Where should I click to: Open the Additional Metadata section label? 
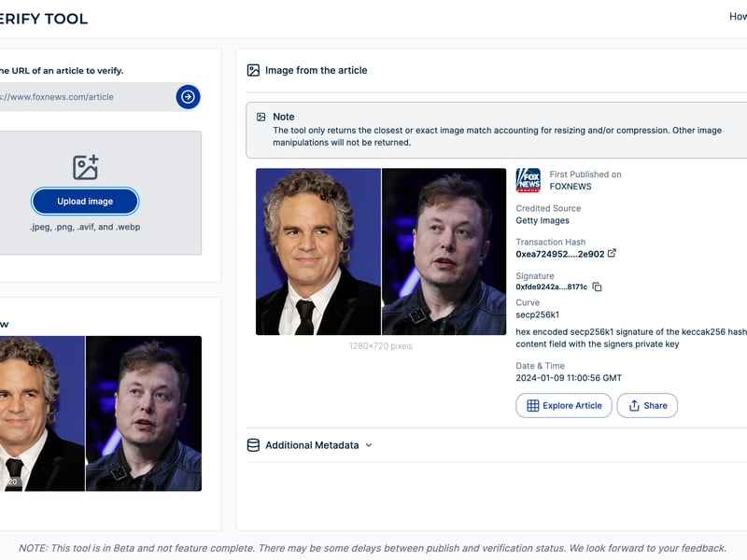tap(312, 445)
